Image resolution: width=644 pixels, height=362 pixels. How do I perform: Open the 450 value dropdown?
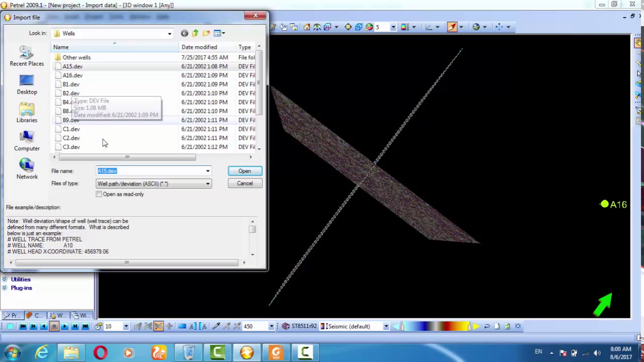(x=271, y=326)
